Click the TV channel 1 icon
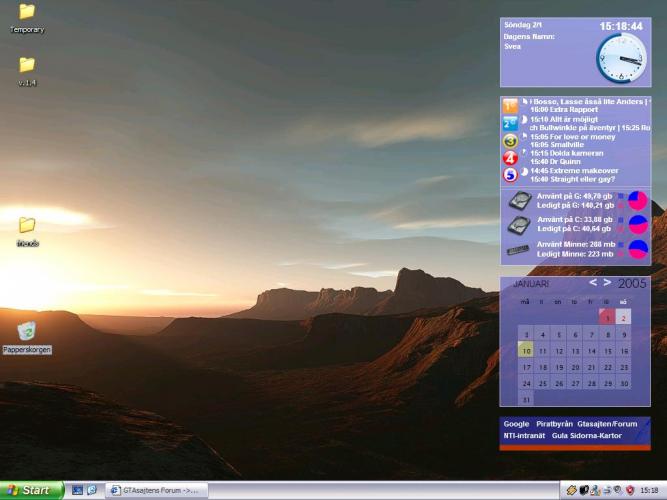 (x=510, y=105)
